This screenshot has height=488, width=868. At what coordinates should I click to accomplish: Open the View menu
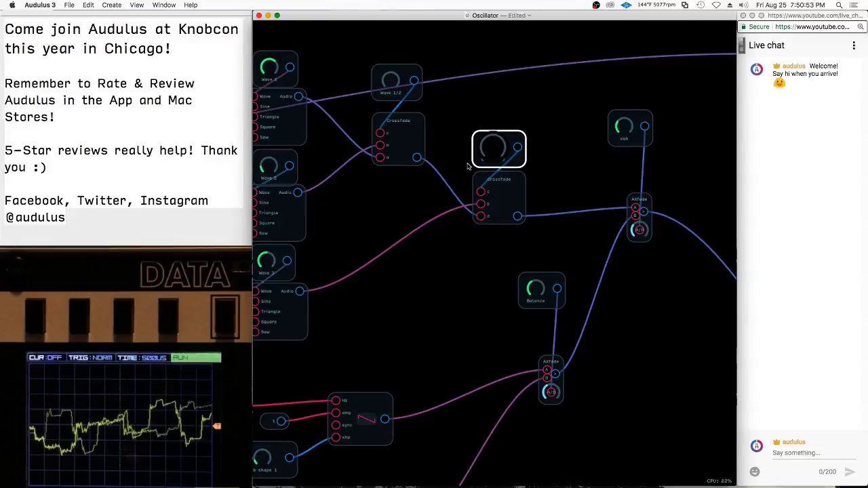[136, 5]
